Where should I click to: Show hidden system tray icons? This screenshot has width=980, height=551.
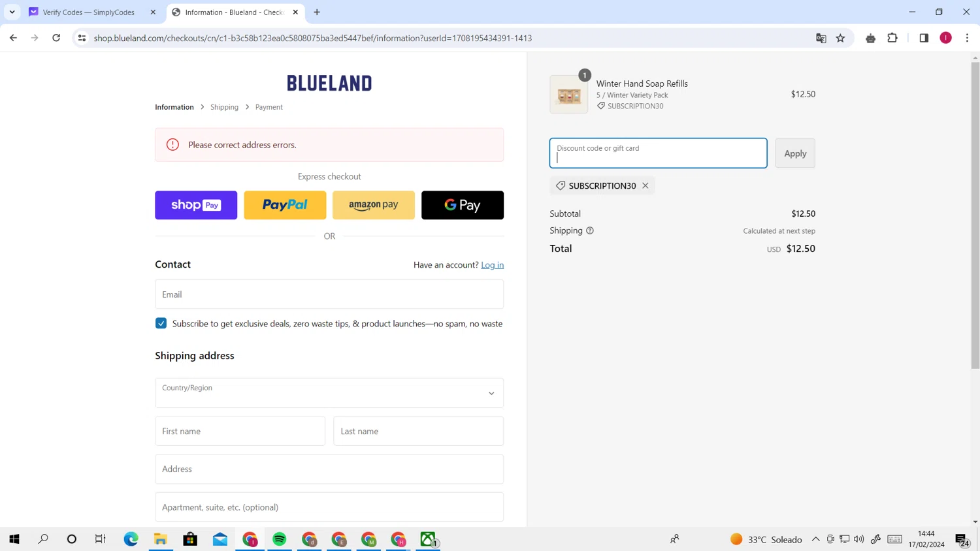pos(815,539)
